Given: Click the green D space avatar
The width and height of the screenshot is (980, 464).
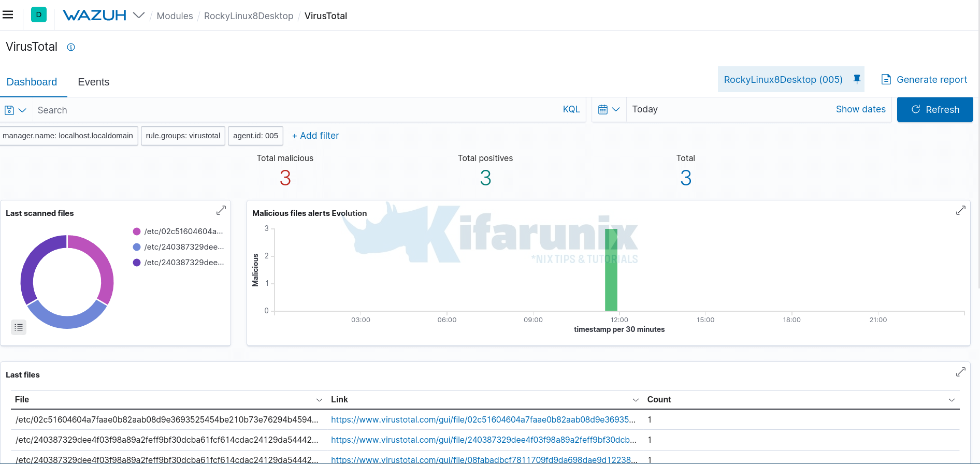Looking at the screenshot, I should (39, 15).
